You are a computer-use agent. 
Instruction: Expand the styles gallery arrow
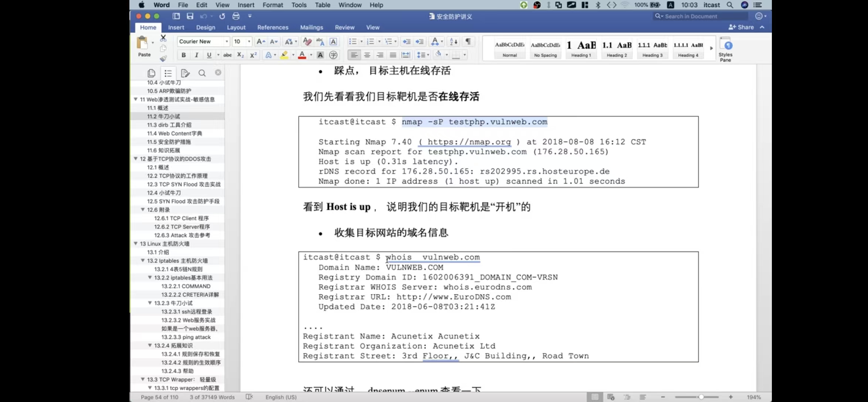pos(711,48)
